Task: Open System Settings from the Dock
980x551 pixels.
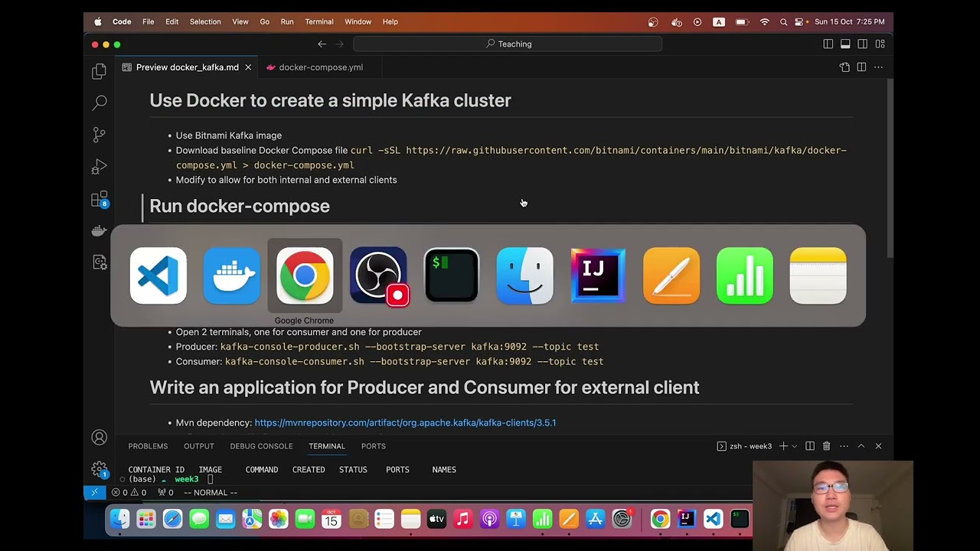Action: (622, 520)
